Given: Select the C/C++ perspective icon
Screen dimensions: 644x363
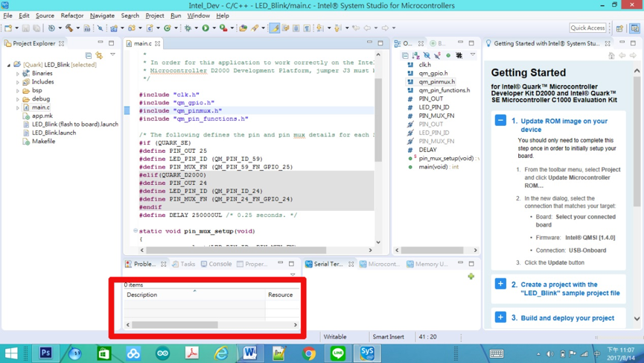Looking at the screenshot, I should pos(635,28).
